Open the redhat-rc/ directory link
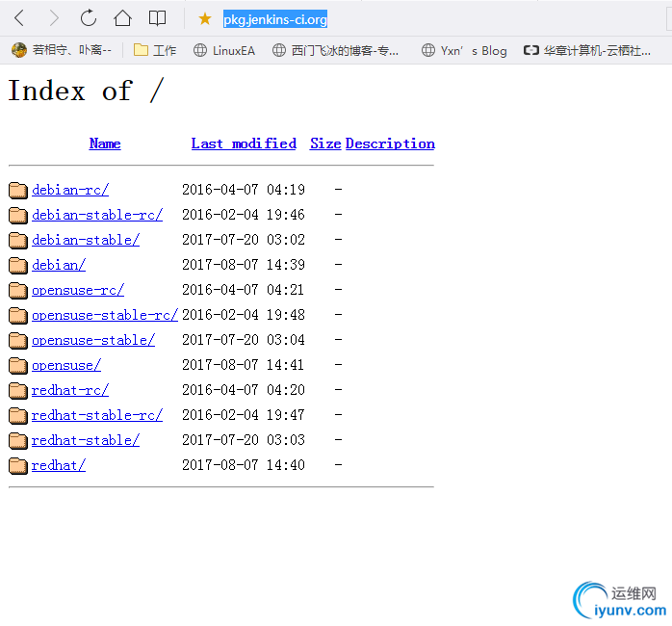Screen dimensions: 672x626 70,390
